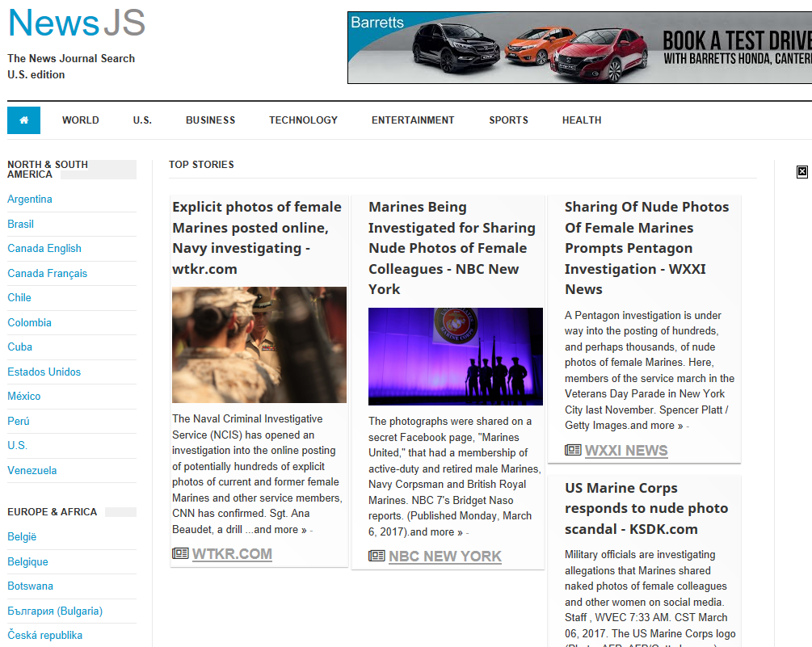Click the NBC NEW YORK source link

(x=445, y=557)
